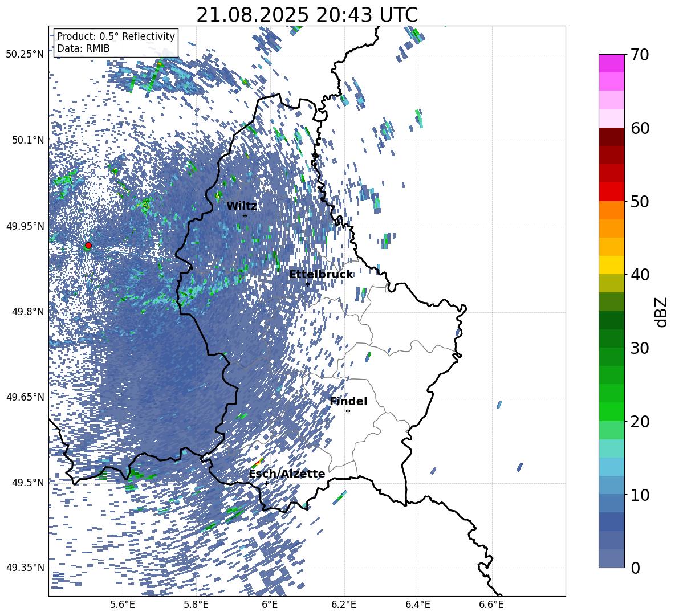The image size is (675, 616).
Task: Click the 6.4°E longitude label
Action: (x=417, y=605)
